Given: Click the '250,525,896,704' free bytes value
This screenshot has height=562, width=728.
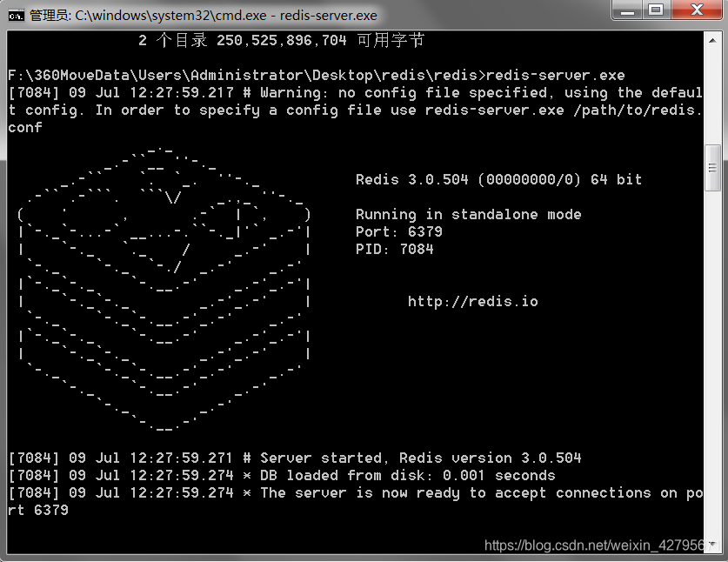Looking at the screenshot, I should click(282, 41).
